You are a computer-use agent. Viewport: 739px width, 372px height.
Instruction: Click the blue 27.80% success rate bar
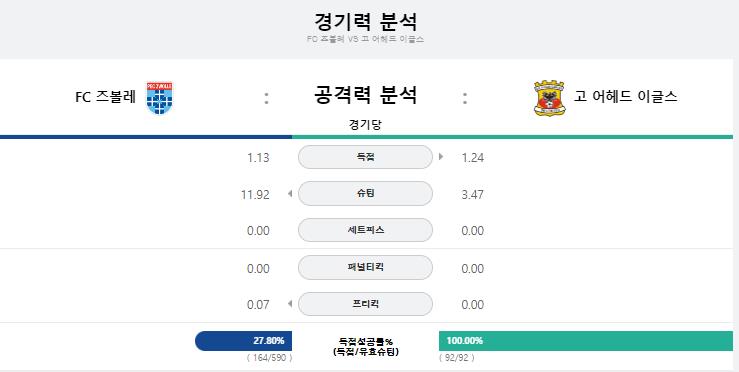(x=244, y=341)
